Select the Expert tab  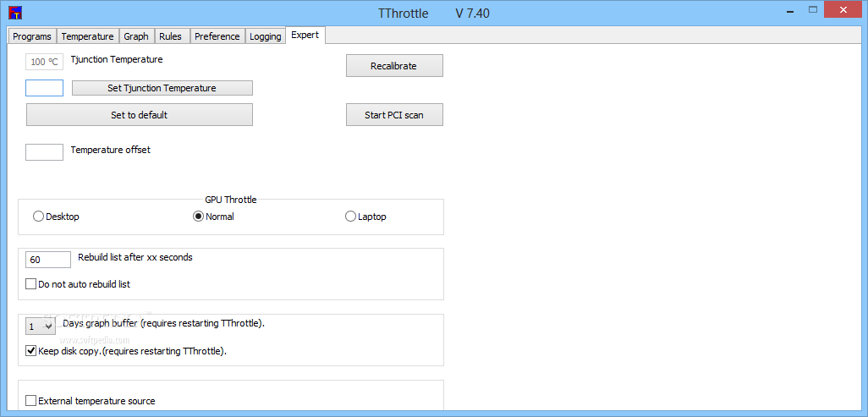(305, 35)
